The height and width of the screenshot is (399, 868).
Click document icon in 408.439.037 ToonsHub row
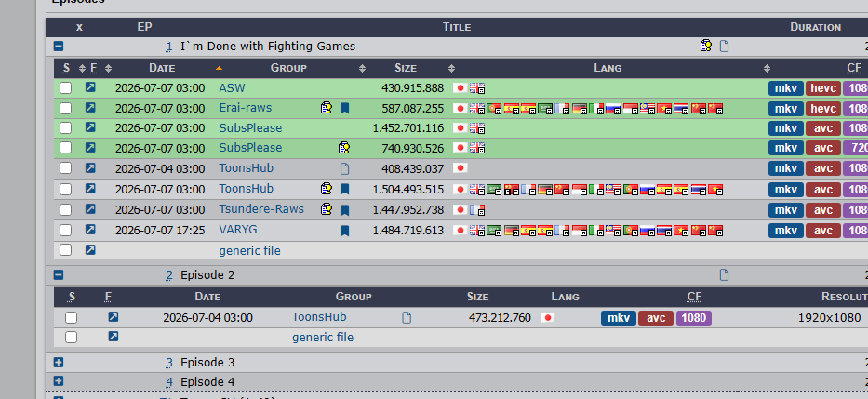click(344, 168)
